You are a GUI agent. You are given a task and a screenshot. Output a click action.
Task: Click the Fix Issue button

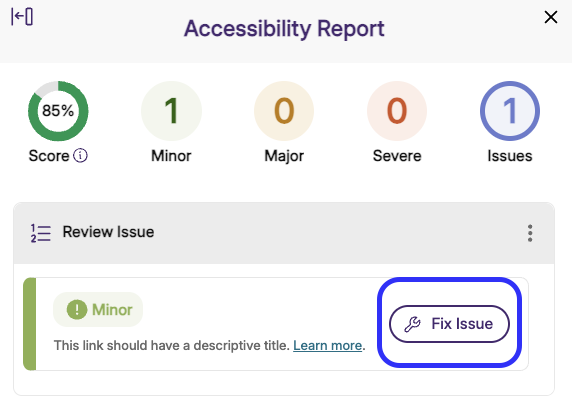(x=449, y=324)
